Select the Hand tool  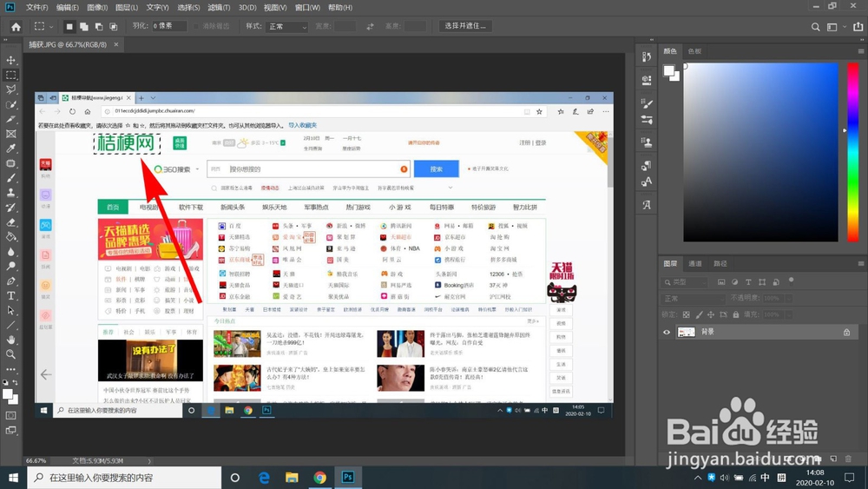click(x=10, y=340)
